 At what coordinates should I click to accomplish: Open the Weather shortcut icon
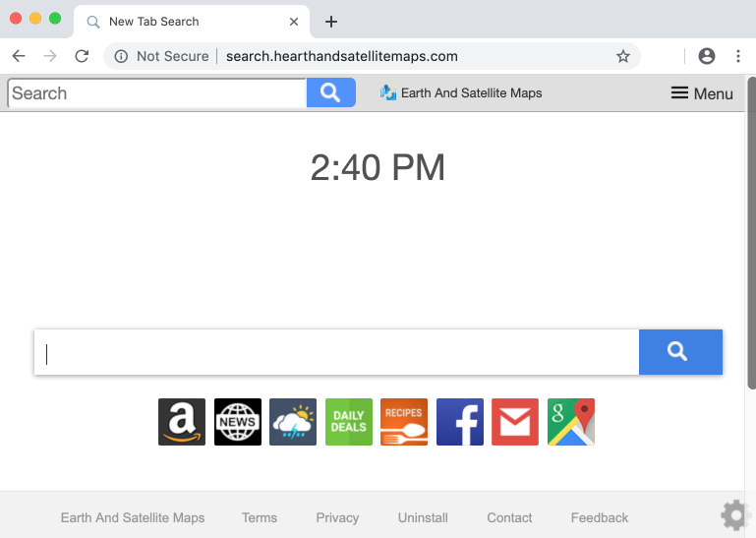tap(293, 422)
